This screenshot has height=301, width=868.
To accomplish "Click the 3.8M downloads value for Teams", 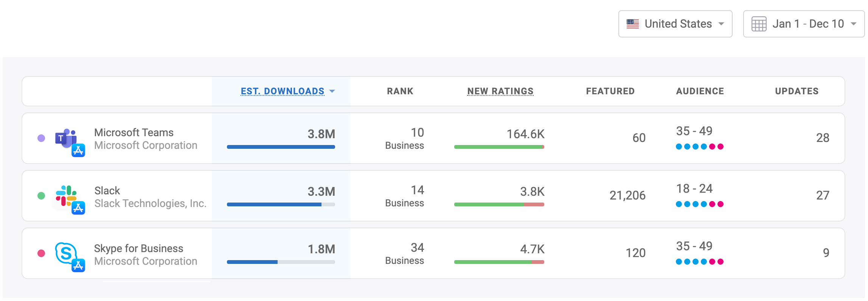I will point(321,134).
